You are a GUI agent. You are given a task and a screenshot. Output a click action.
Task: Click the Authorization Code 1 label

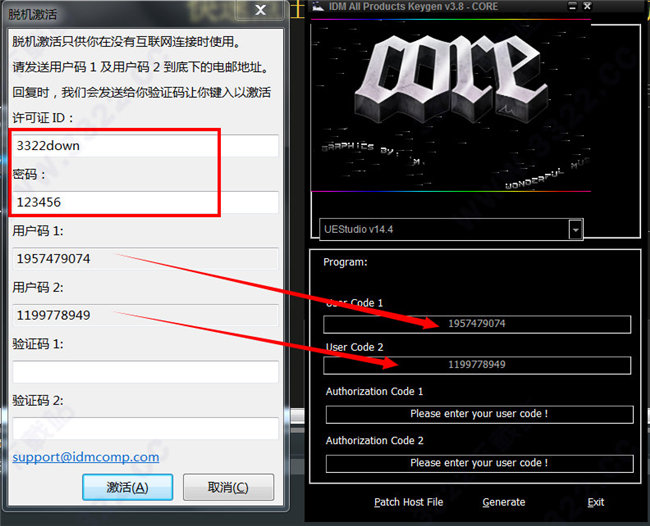click(374, 391)
